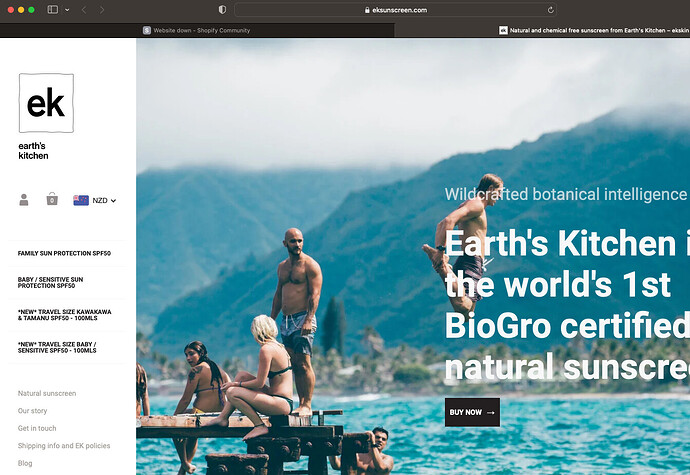
Task: Click the ek logo image
Action: [x=46, y=103]
